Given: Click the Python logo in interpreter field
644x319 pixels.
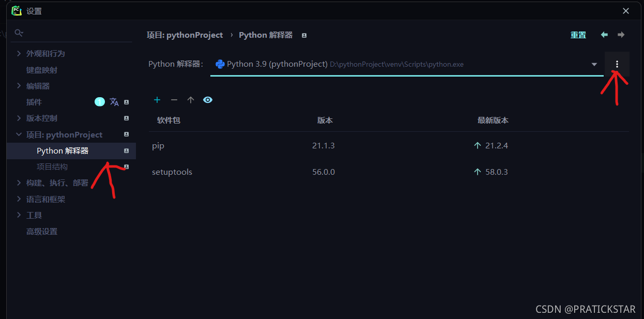Looking at the screenshot, I should click(220, 64).
